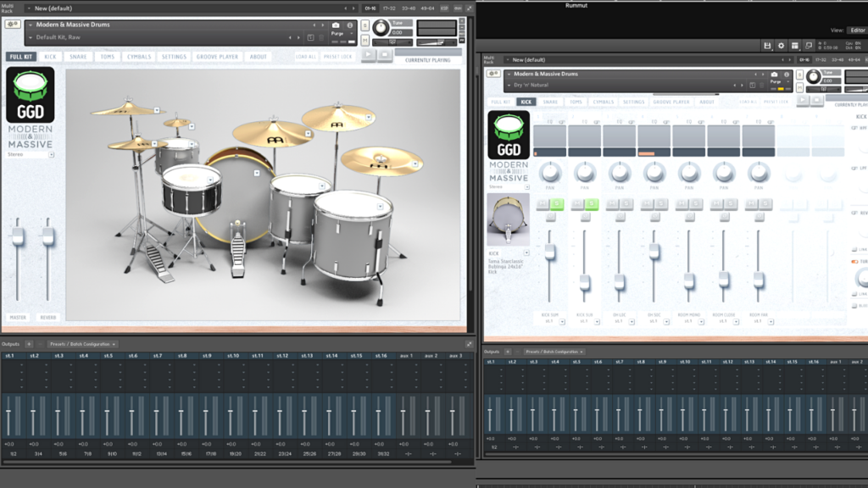Click the KSP button in left Multi Rack header
The width and height of the screenshot is (868, 488).
[x=444, y=8]
